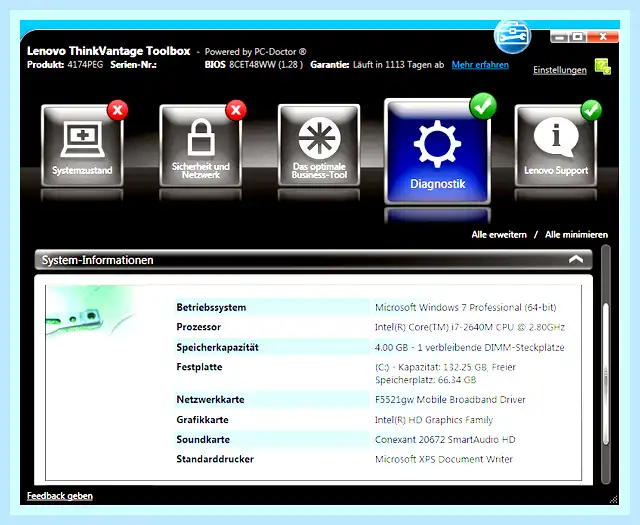Click the red X badge on Systemzustand
640x525 pixels.
[x=118, y=110]
